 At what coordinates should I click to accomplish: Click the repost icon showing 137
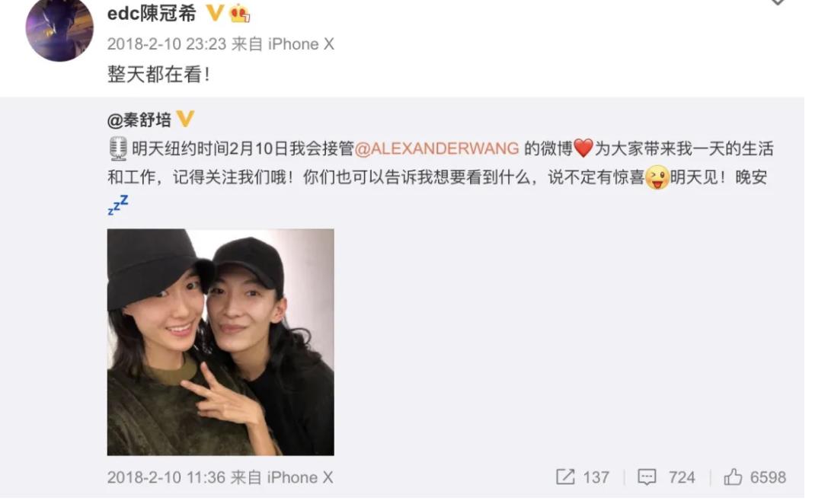[582, 477]
